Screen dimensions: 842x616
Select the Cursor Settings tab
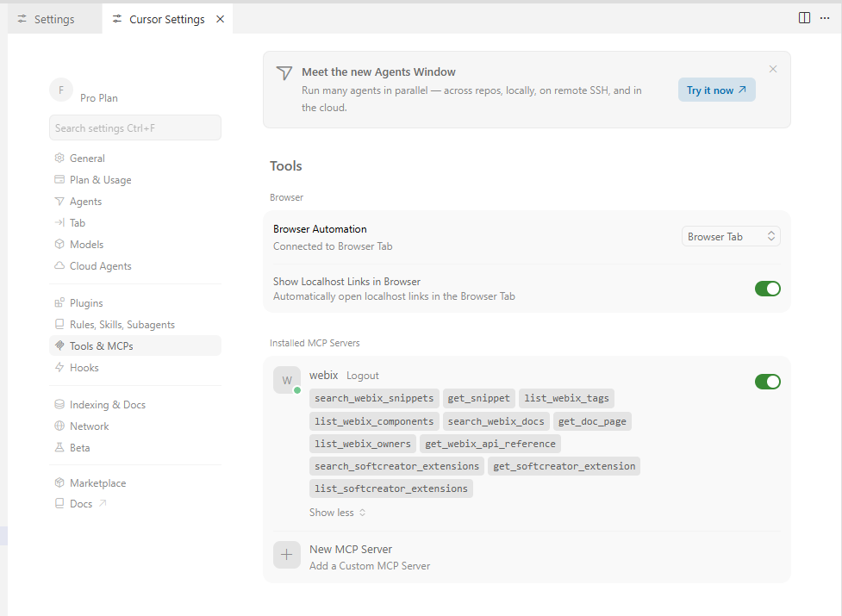coord(167,19)
